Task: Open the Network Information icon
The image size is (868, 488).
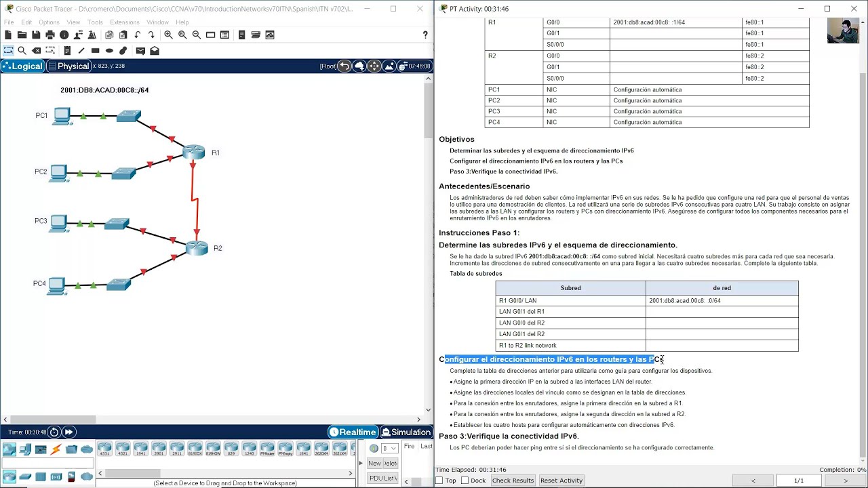Action: click(x=64, y=35)
